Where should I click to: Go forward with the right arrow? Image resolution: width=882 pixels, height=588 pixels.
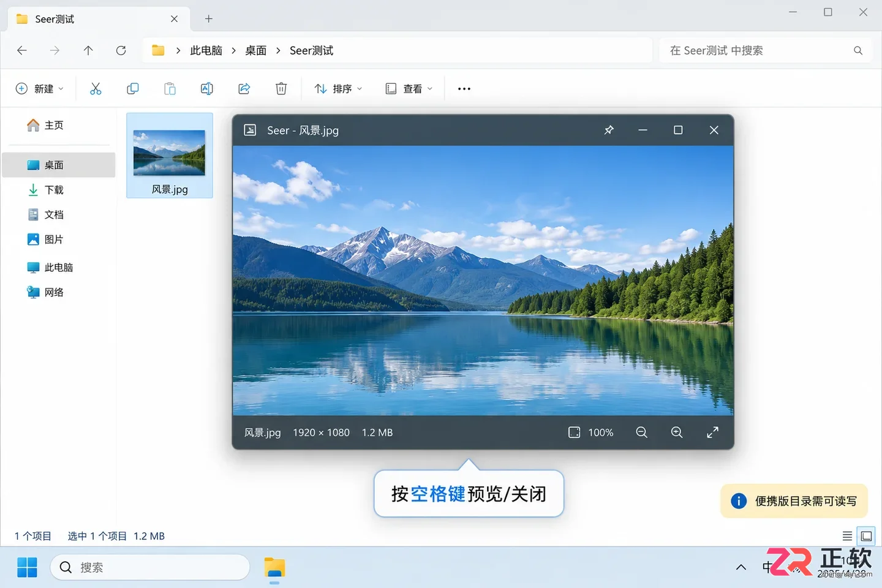(55, 50)
